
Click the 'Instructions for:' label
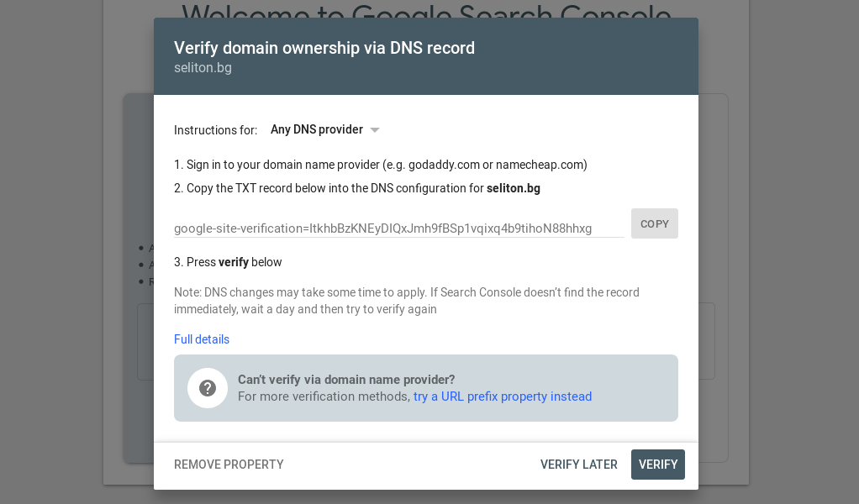(x=216, y=130)
